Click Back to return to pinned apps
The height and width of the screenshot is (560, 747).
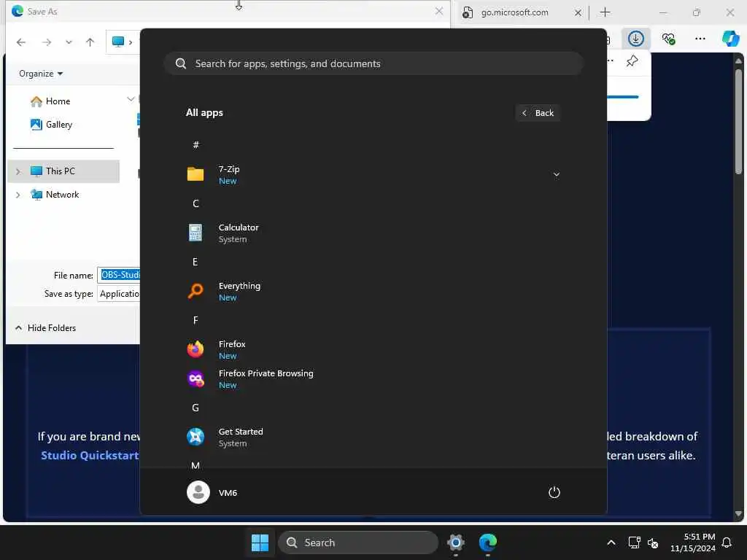pyautogui.click(x=538, y=113)
